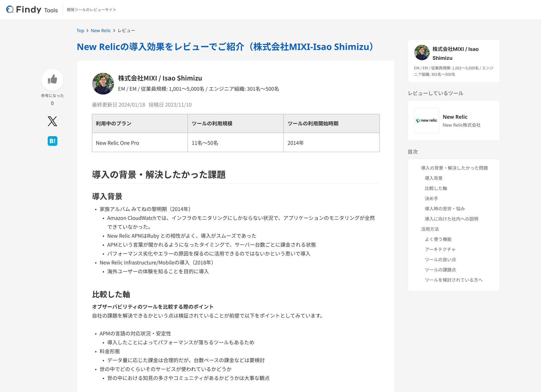This screenshot has height=392, width=541.
Task: Click the Hatena Bookmark B! icon
Action: (x=52, y=141)
